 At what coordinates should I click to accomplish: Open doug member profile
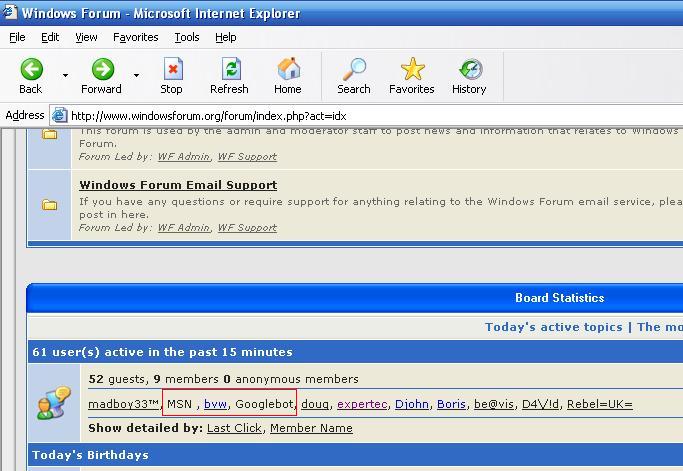point(315,404)
